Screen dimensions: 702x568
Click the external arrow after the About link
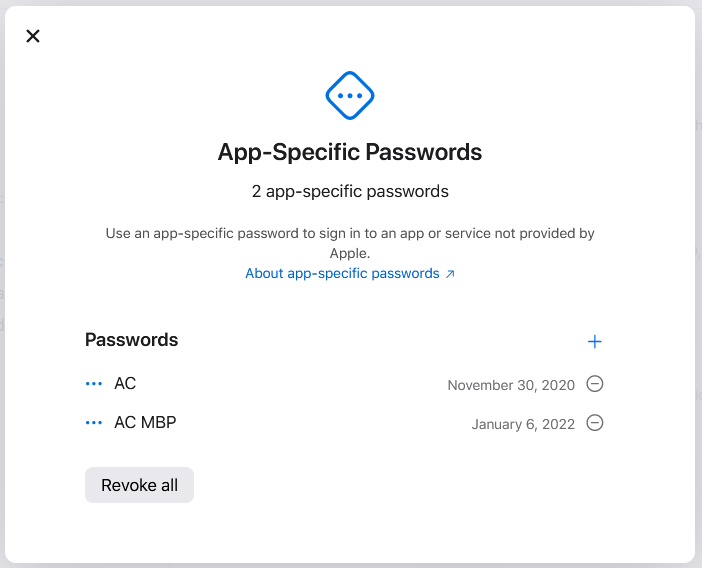coord(450,274)
